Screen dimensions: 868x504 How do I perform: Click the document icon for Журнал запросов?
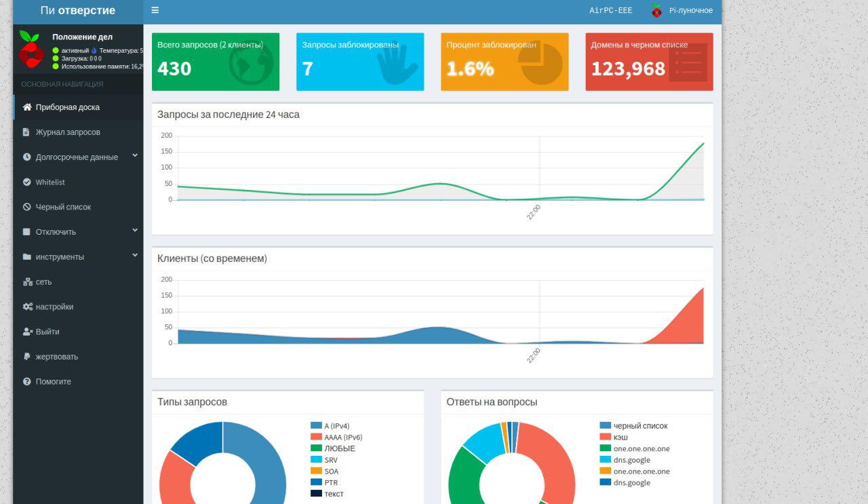tap(26, 132)
